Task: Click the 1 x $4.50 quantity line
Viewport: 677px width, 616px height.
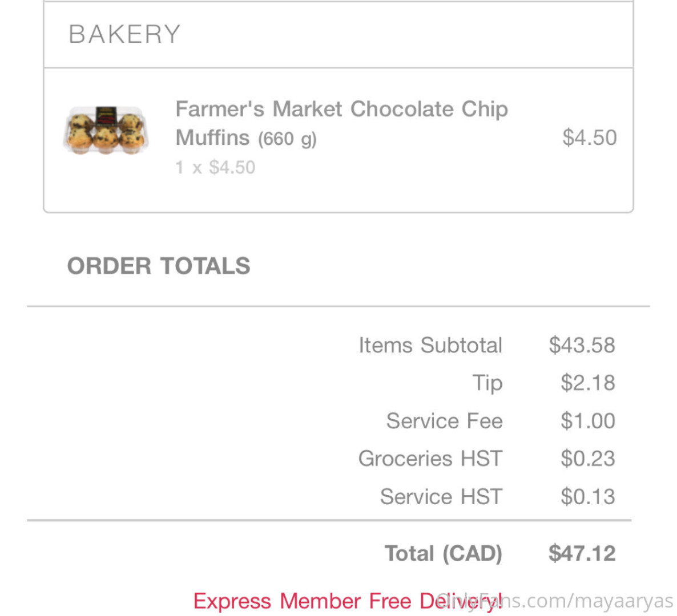Action: [215, 167]
